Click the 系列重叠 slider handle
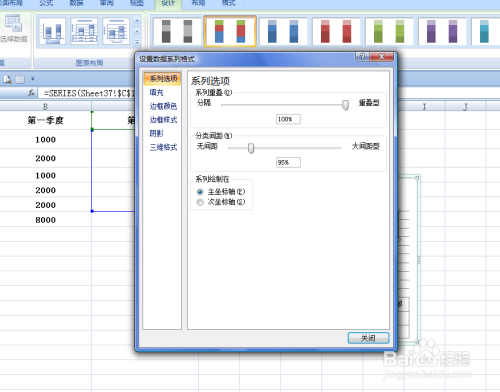 pos(345,105)
